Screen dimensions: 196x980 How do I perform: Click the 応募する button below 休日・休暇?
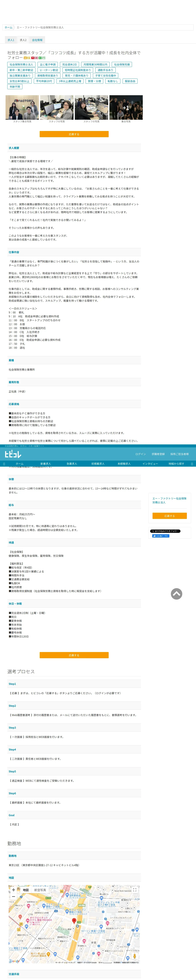[74, 655]
